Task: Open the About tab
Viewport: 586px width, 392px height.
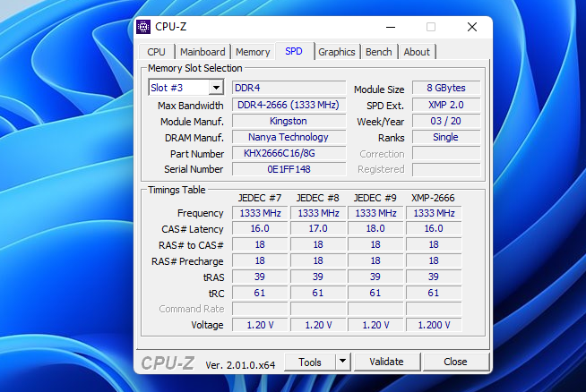Action: [417, 52]
